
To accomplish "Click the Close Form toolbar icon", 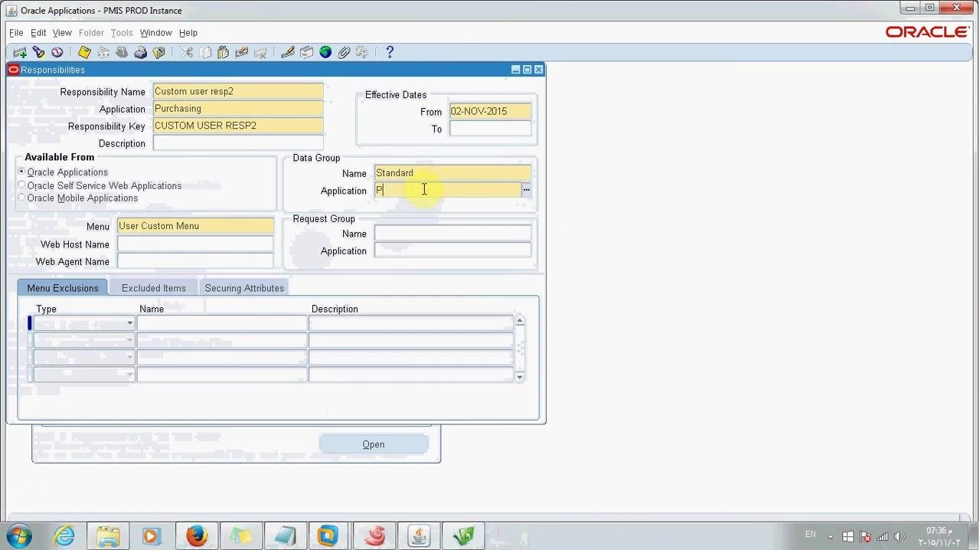I will point(158,52).
